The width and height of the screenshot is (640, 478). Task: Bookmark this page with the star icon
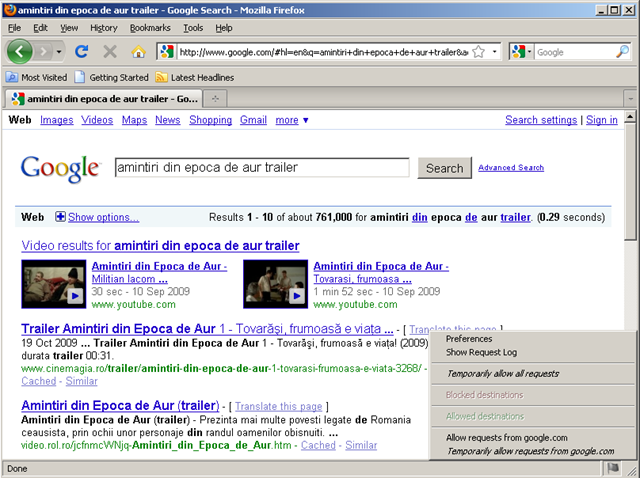(x=478, y=52)
